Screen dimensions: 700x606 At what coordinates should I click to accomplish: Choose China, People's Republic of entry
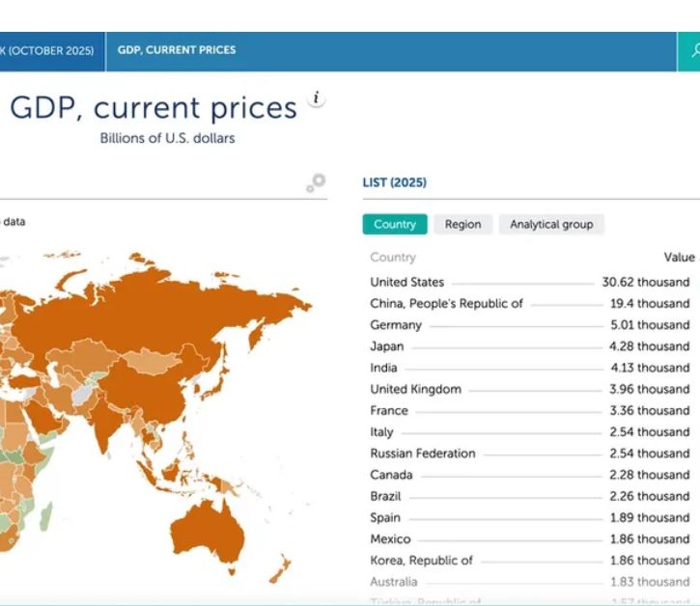point(446,303)
